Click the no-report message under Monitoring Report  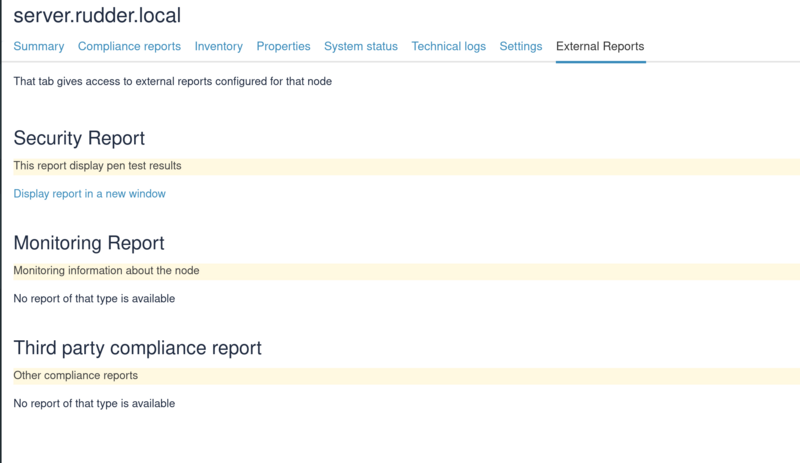click(x=94, y=299)
